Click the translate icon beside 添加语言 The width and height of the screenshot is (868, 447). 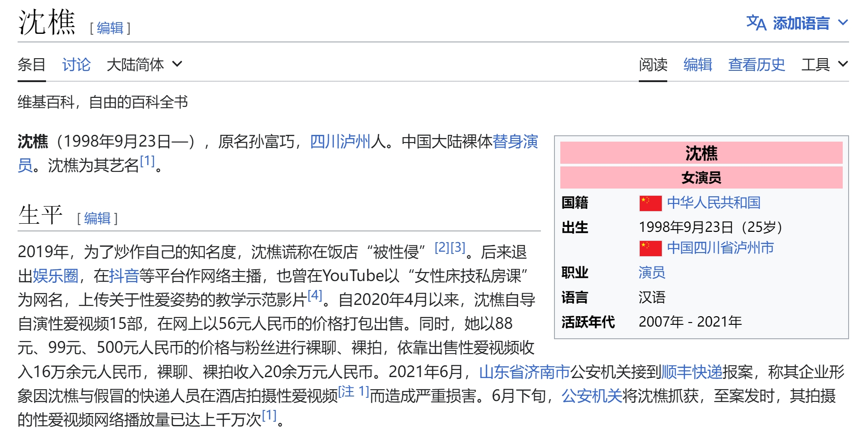pos(756,23)
